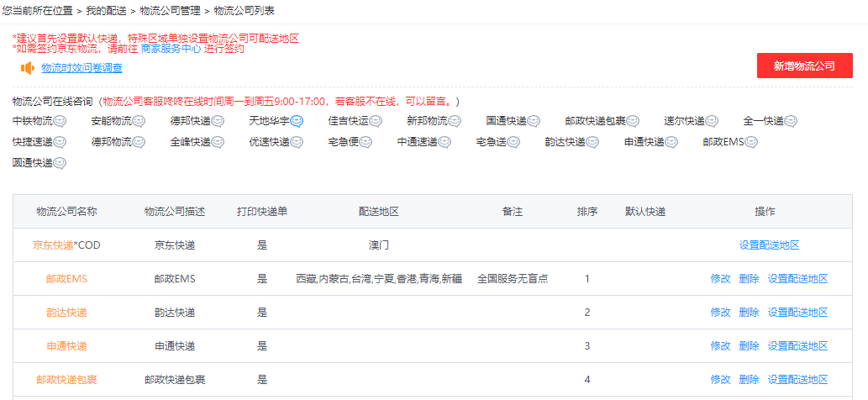Open chat icon next to 德邦物流
The image size is (868, 400).
(139, 142)
